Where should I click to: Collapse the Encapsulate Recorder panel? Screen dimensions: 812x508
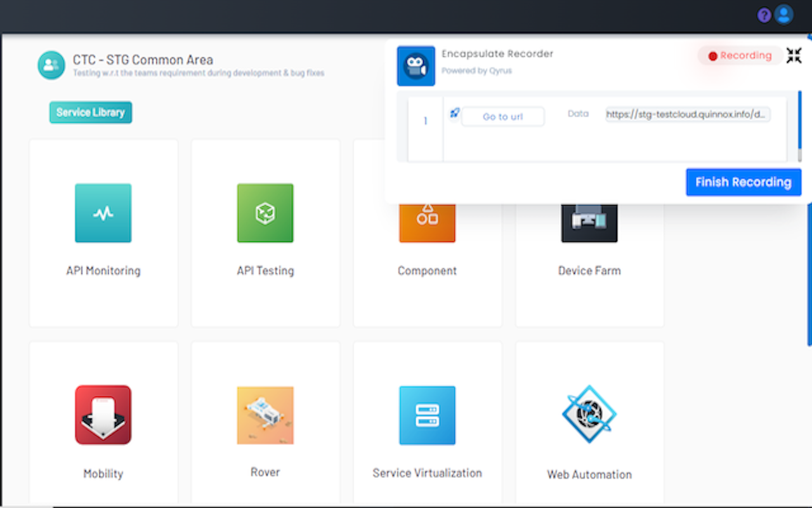[x=794, y=56]
